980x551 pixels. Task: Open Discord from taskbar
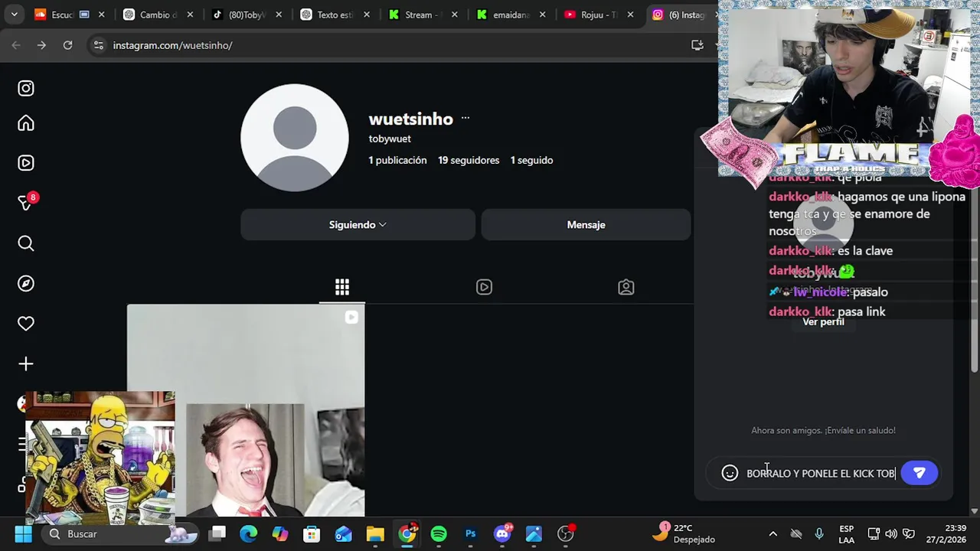point(502,534)
